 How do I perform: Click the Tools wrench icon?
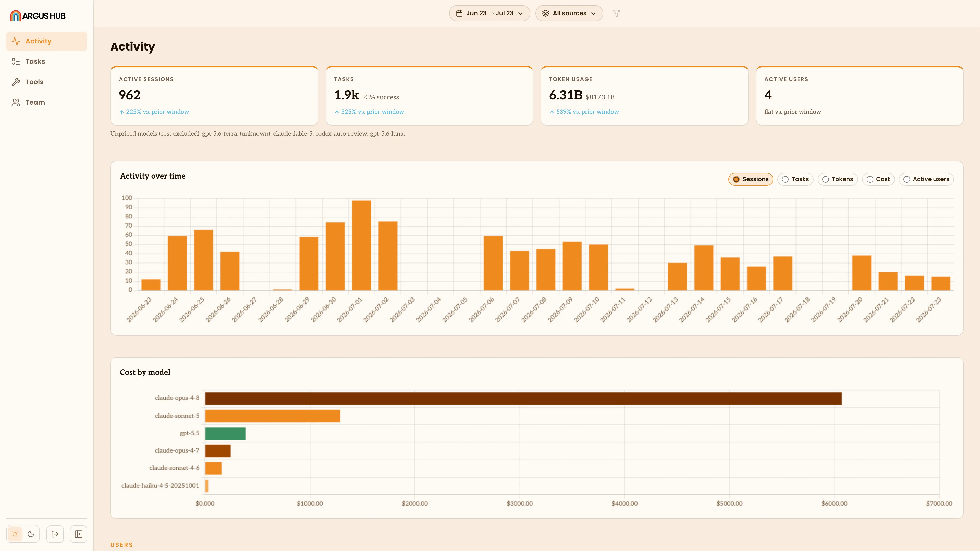point(16,82)
